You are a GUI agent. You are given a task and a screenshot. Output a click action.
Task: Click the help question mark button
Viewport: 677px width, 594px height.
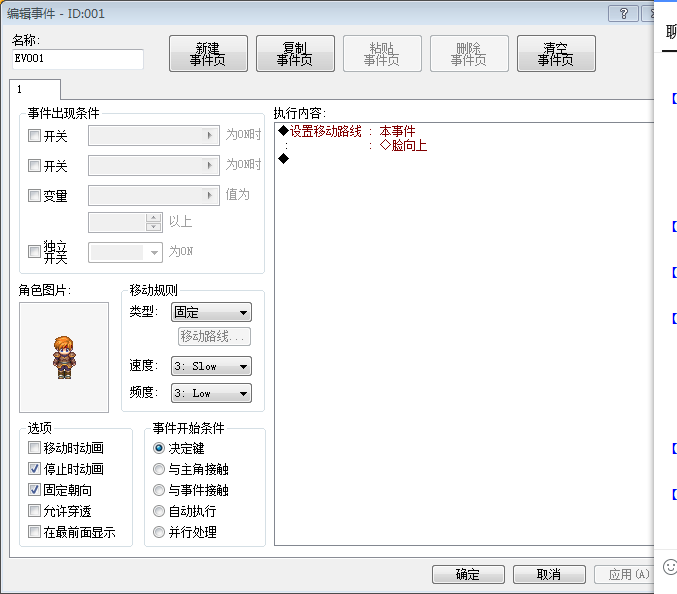click(x=623, y=14)
